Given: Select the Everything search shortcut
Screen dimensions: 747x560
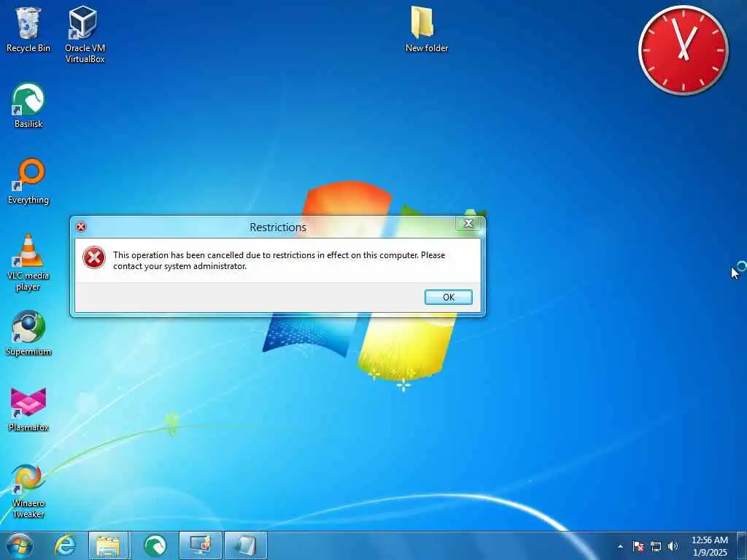Looking at the screenshot, I should pos(28,182).
